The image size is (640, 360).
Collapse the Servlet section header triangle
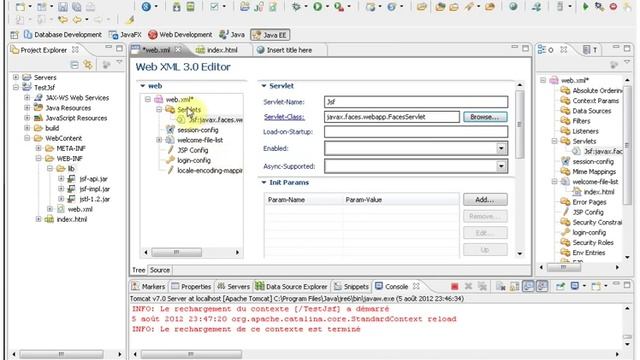(x=264, y=86)
